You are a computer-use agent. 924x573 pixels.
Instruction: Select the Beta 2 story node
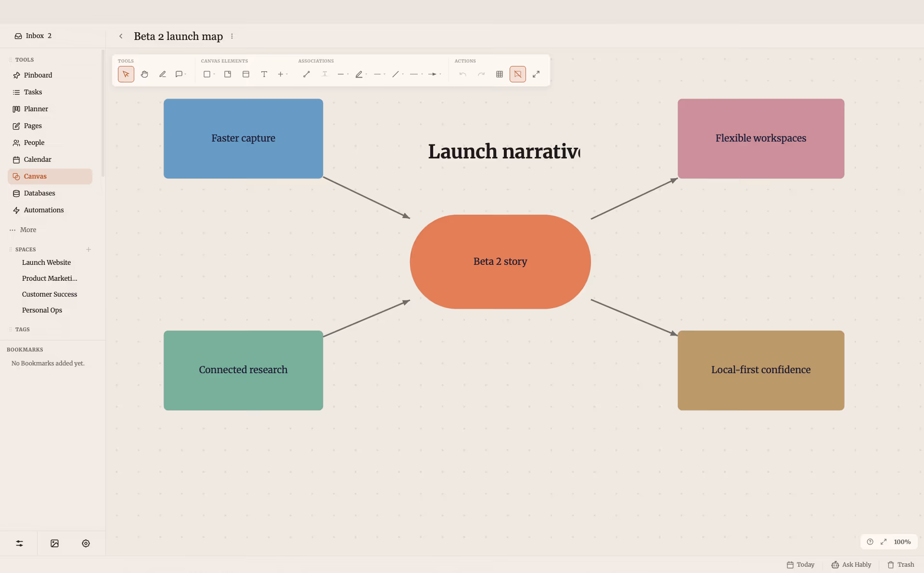pyautogui.click(x=500, y=261)
